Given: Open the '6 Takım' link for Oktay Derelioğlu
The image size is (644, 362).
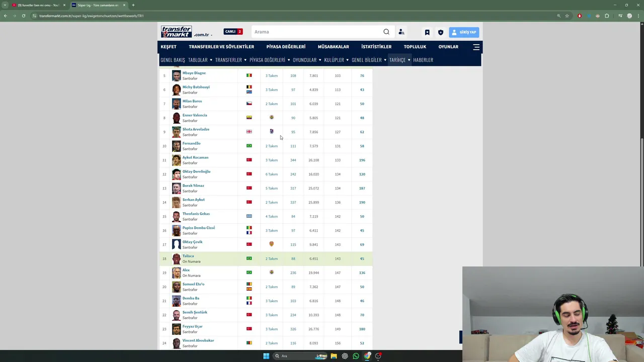Looking at the screenshot, I should point(272,174).
